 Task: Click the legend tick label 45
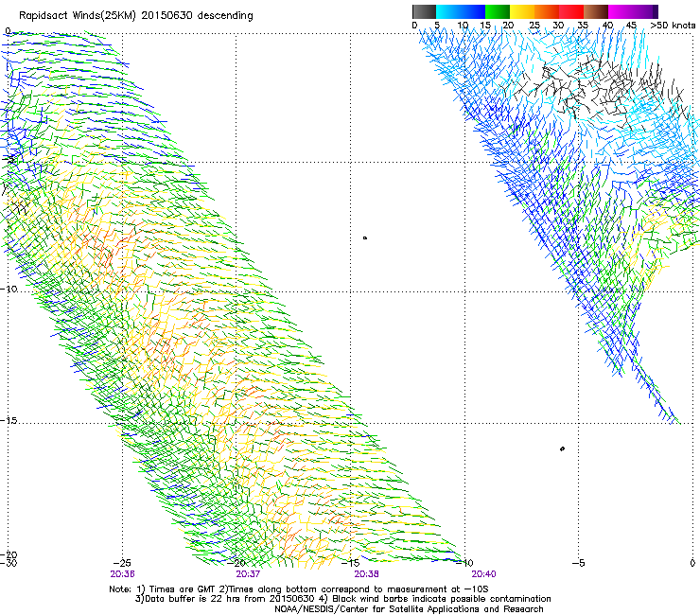(x=631, y=26)
